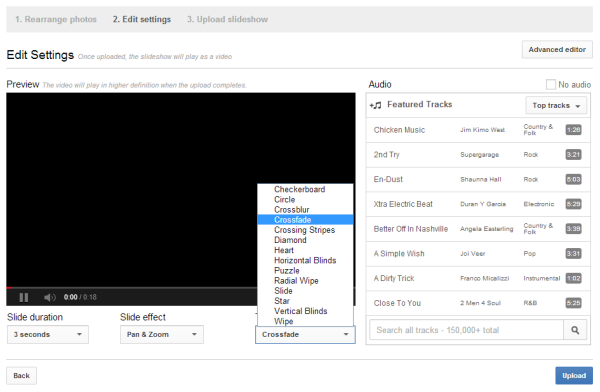The image size is (600, 392).
Task: Open the Top tracks dropdown
Action: (556, 105)
